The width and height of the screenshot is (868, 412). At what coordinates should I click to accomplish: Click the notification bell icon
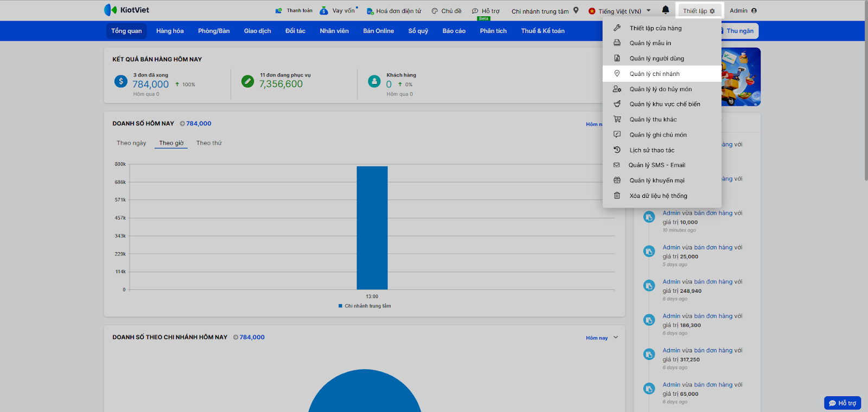[666, 10]
